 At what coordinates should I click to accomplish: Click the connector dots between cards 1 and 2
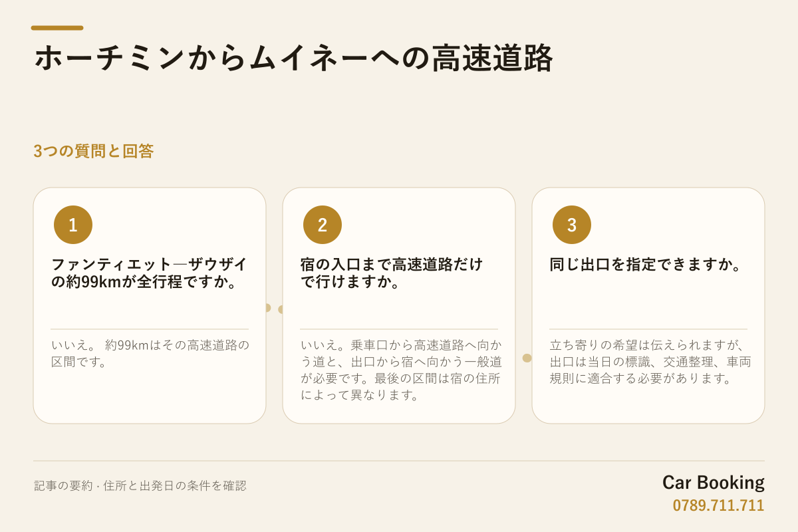275,309
